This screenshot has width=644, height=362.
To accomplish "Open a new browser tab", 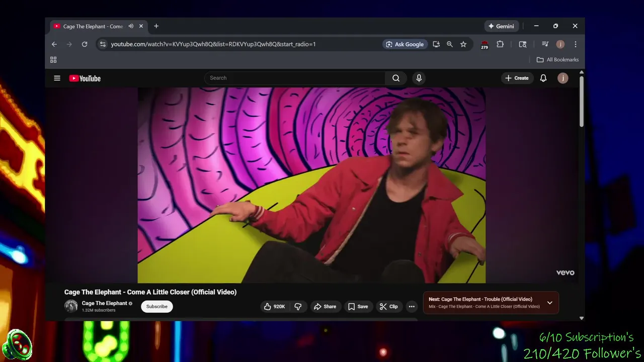I will tap(156, 26).
